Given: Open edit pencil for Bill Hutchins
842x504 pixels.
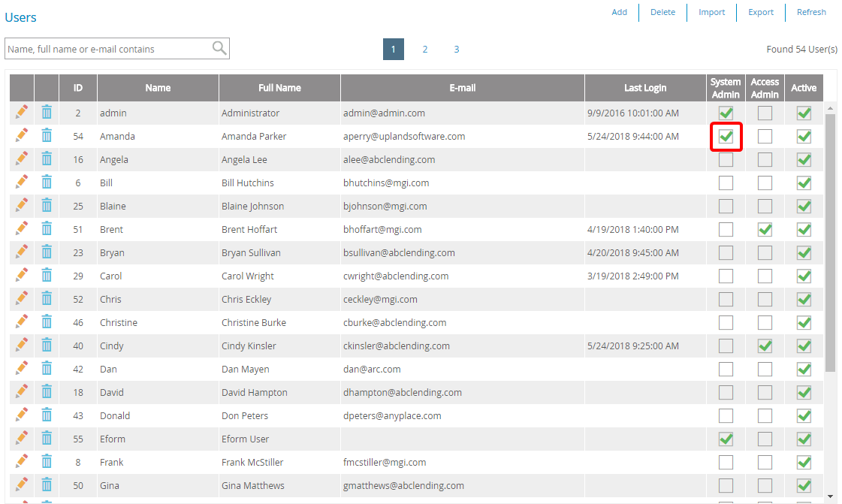Looking at the screenshot, I should (x=22, y=182).
